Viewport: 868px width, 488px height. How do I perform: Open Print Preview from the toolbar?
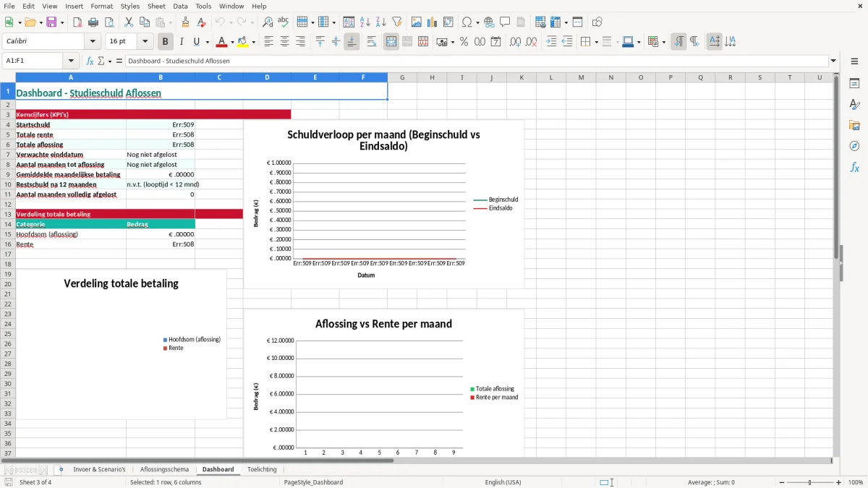click(x=109, y=22)
